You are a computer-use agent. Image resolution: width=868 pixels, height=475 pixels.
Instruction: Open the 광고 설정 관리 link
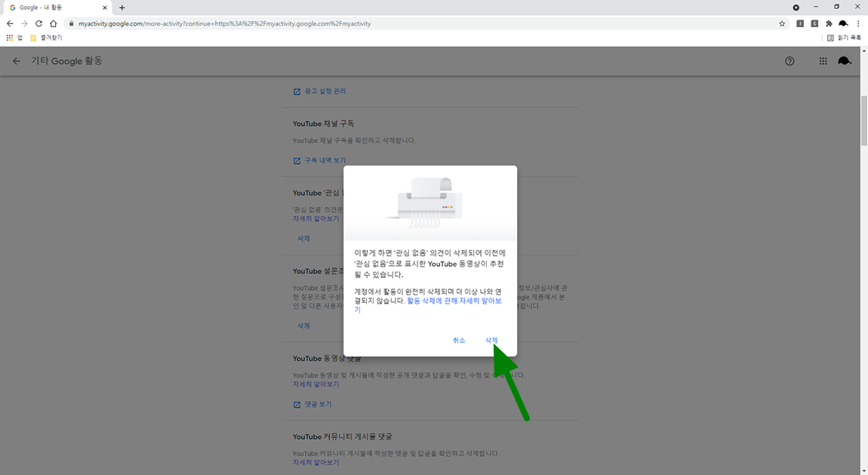(319, 91)
